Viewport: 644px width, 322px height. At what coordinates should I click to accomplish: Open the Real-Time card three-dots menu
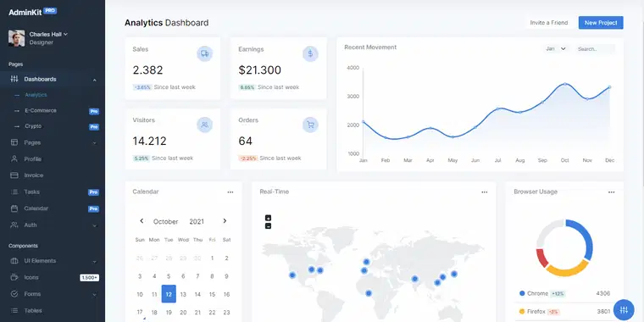[x=485, y=192]
